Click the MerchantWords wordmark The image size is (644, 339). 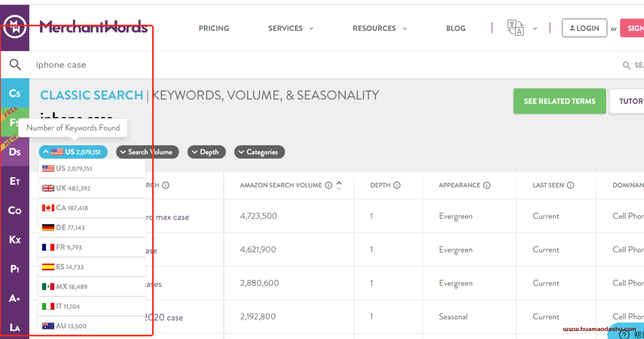(x=93, y=27)
